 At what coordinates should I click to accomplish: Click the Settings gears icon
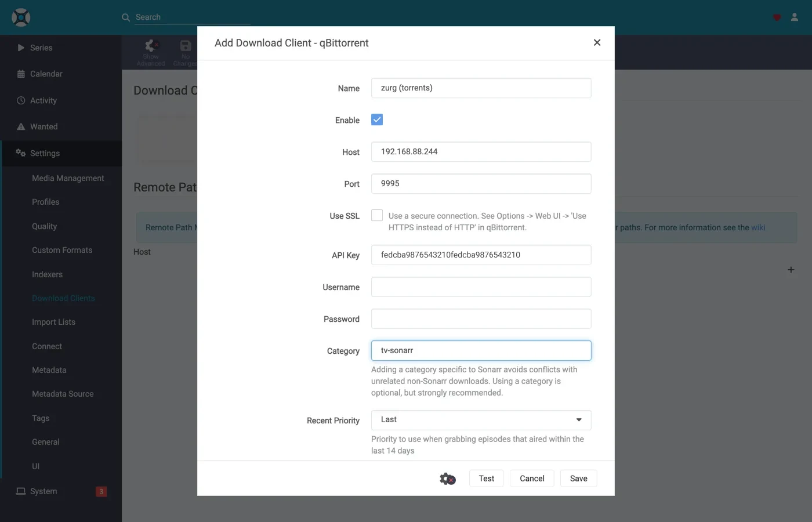pos(21,153)
